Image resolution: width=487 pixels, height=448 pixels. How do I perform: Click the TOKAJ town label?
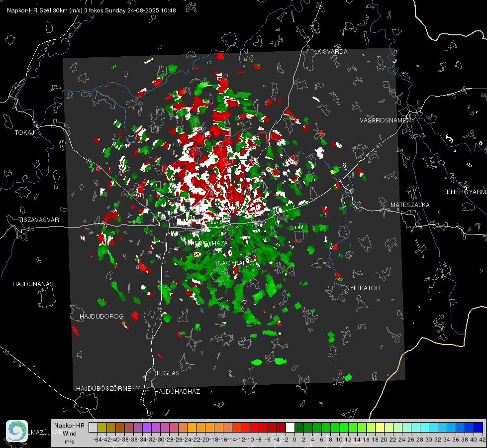24,133
